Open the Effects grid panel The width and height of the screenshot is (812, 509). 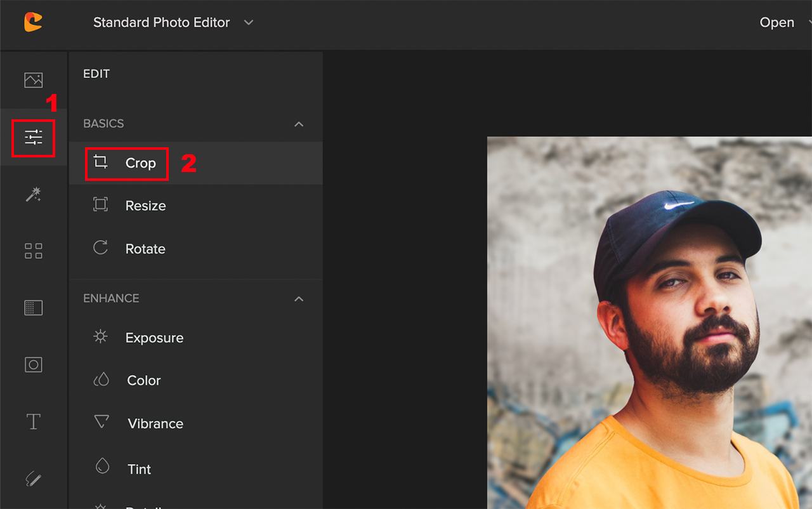point(33,251)
